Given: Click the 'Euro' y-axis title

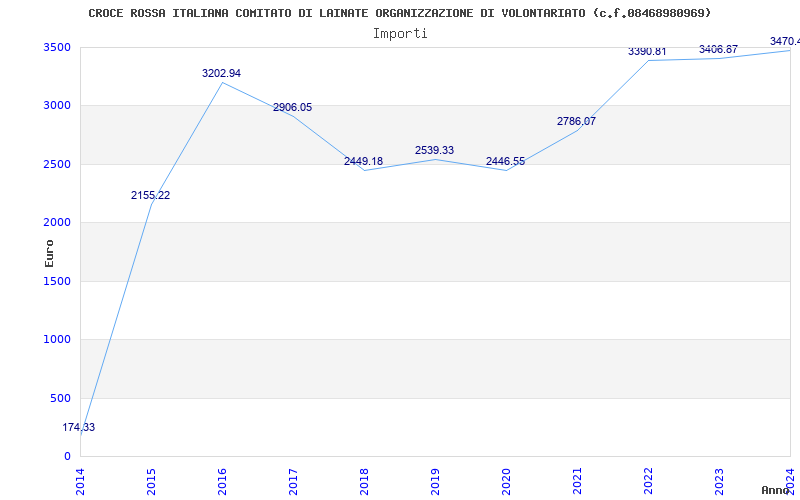Looking at the screenshot, I should (x=49, y=253).
